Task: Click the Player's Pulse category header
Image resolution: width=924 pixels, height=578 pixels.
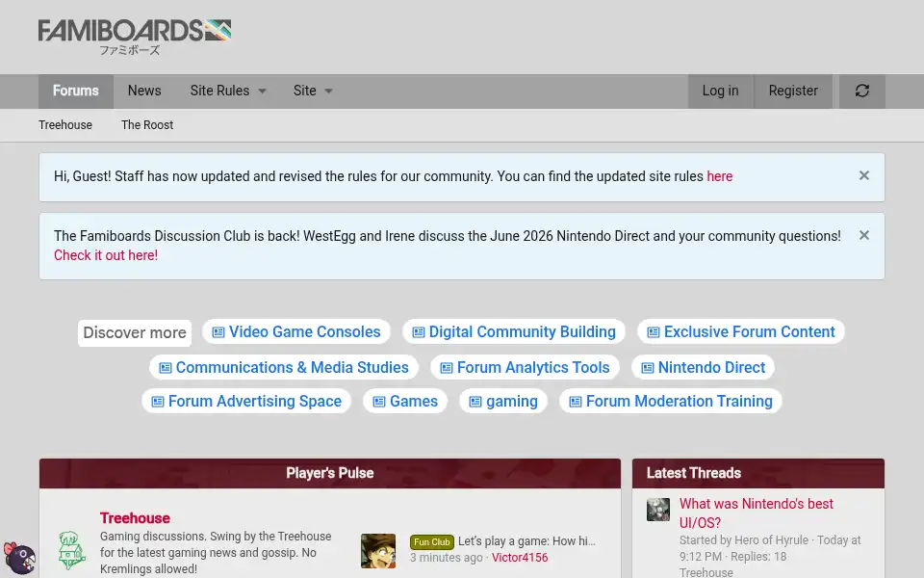Action: [x=330, y=474]
